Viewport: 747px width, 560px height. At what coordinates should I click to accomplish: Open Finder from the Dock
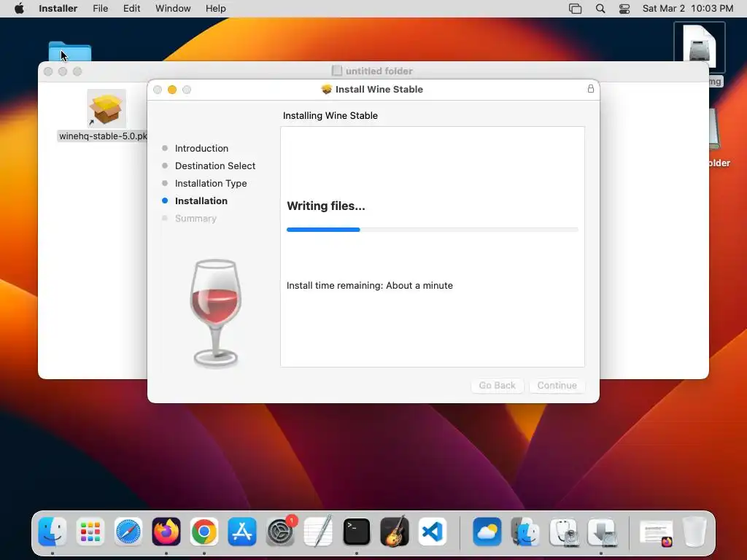[52, 532]
